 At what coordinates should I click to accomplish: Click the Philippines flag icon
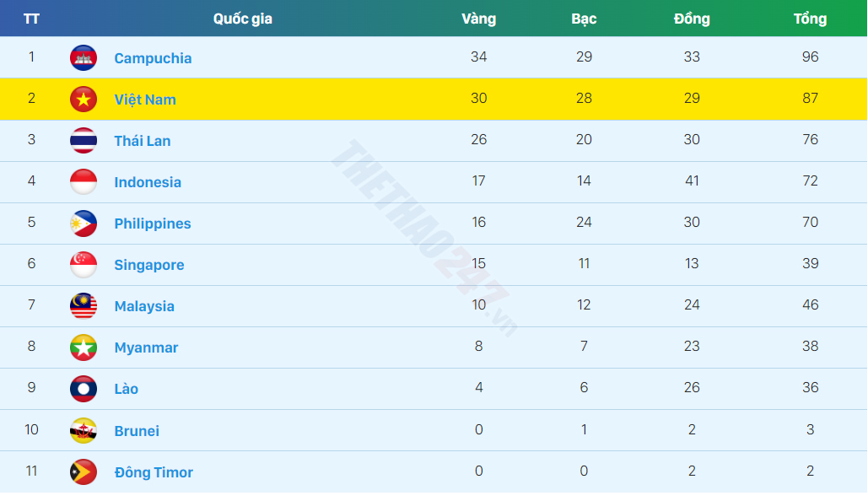point(84,224)
